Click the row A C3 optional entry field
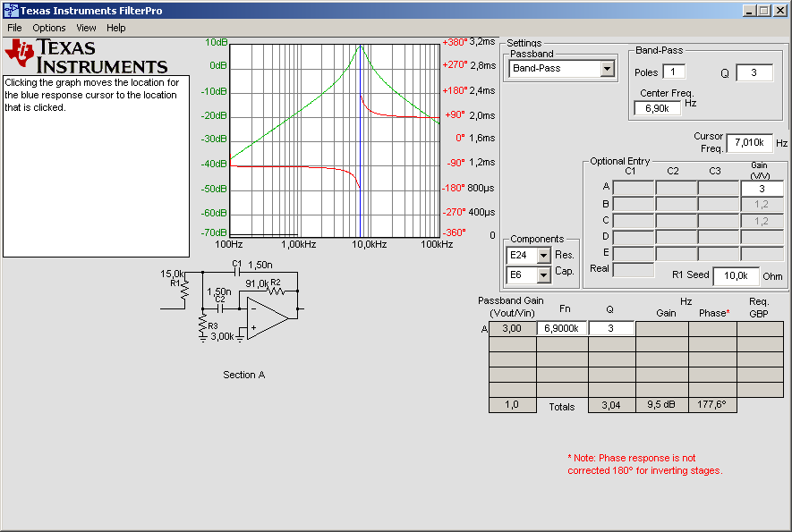792x532 pixels. [x=719, y=189]
